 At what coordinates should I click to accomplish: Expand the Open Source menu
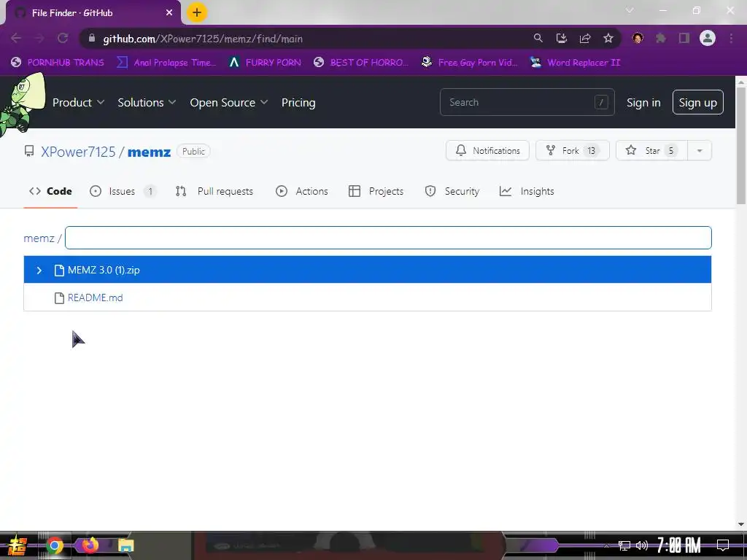pyautogui.click(x=228, y=102)
